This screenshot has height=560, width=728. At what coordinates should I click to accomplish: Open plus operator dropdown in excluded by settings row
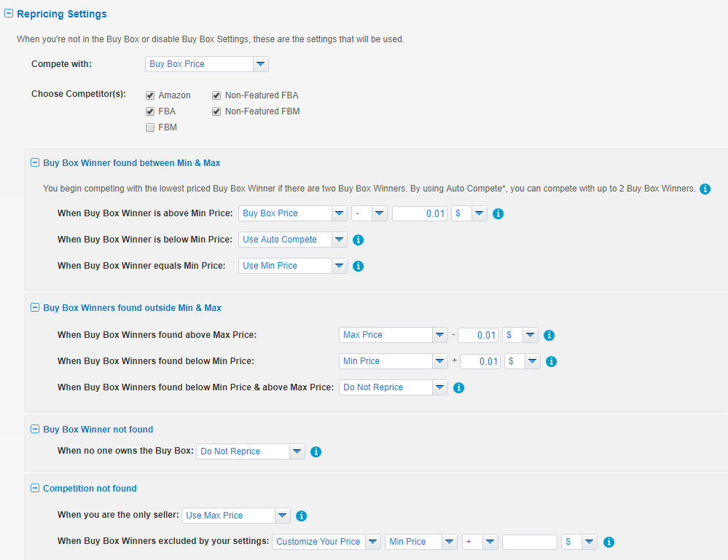point(480,542)
